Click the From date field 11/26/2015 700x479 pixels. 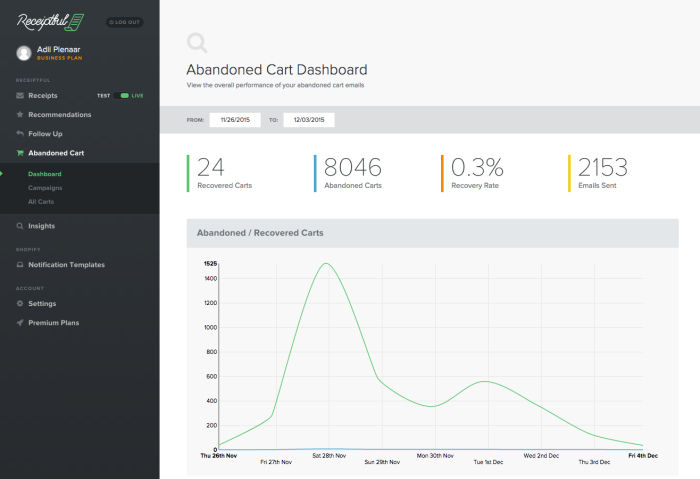tap(234, 120)
